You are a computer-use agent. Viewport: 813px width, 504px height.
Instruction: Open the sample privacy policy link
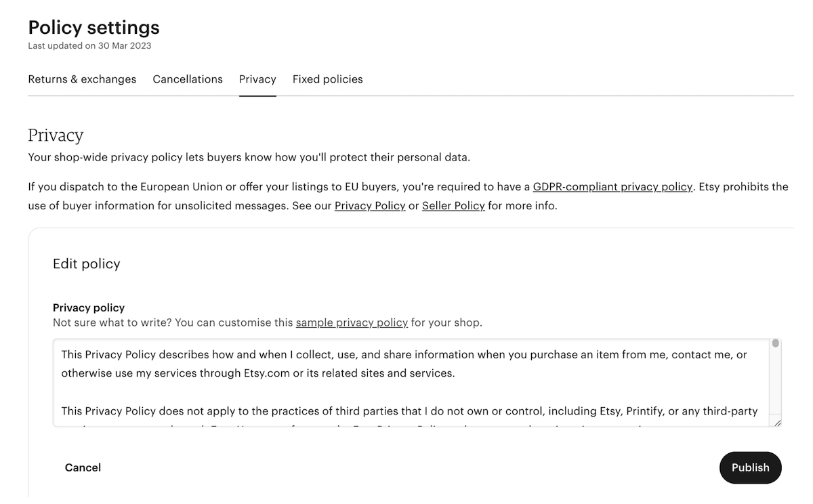352,322
